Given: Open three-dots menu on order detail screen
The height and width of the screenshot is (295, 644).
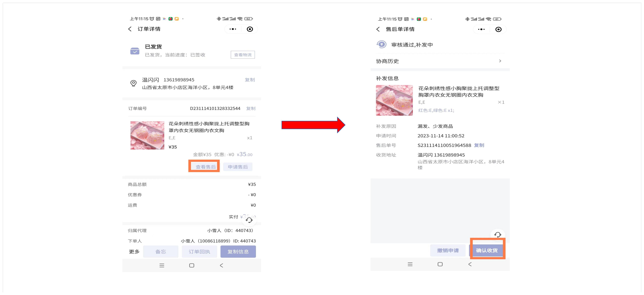Looking at the screenshot, I should (233, 29).
